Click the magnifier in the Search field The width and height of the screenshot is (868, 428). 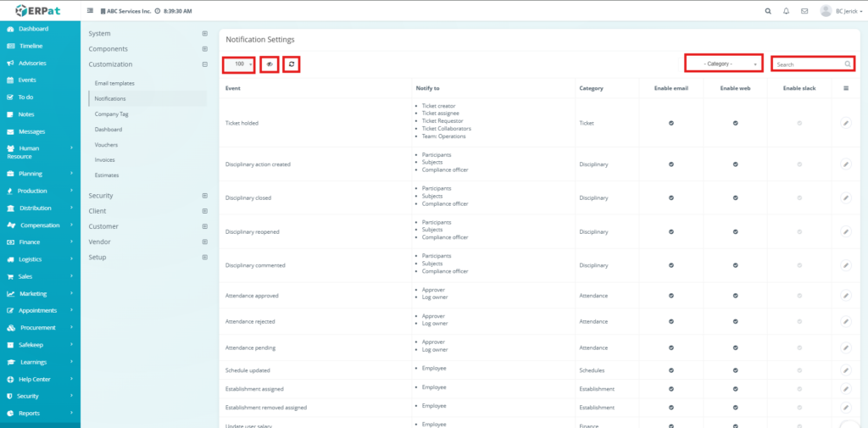pyautogui.click(x=848, y=64)
